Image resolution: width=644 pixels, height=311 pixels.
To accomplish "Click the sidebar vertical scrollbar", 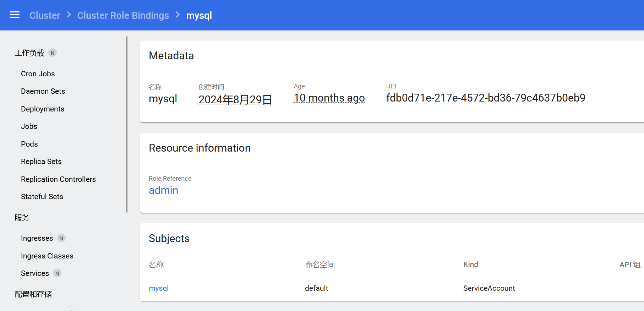I will click(127, 124).
